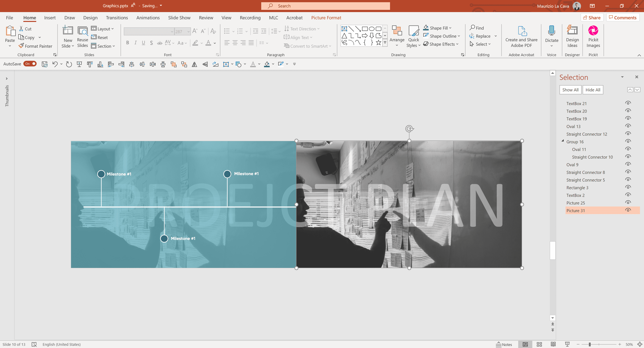This screenshot has height=348, width=644.
Task: Toggle AutoSave switch off
Action: pos(30,64)
